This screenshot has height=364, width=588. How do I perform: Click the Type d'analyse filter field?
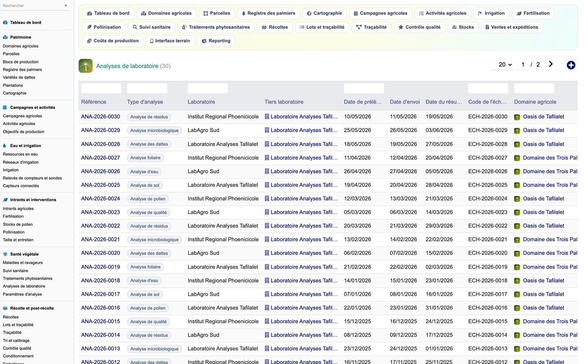[x=147, y=88]
